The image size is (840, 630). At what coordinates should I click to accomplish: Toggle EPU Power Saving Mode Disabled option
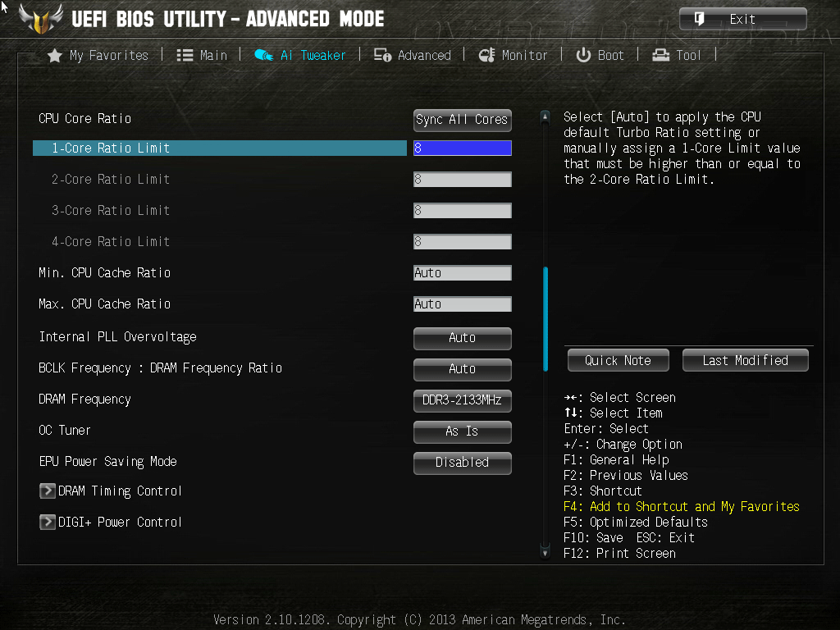coord(463,463)
